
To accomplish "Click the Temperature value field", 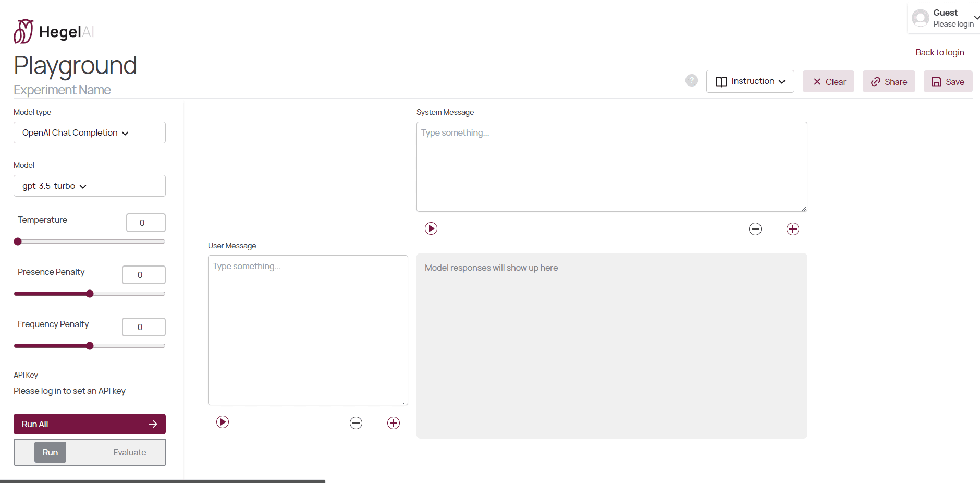I will tap(146, 223).
